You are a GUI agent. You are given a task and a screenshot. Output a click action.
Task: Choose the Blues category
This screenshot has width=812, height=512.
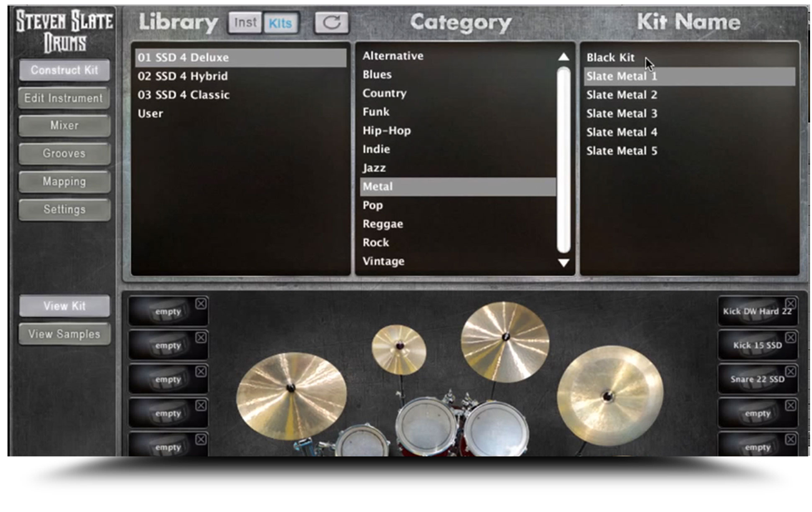pyautogui.click(x=457, y=74)
